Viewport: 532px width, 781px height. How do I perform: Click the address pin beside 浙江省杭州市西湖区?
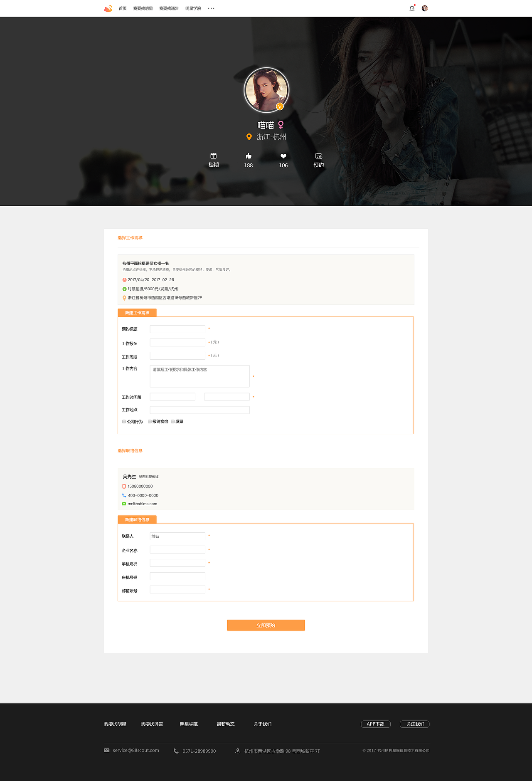[x=124, y=298]
